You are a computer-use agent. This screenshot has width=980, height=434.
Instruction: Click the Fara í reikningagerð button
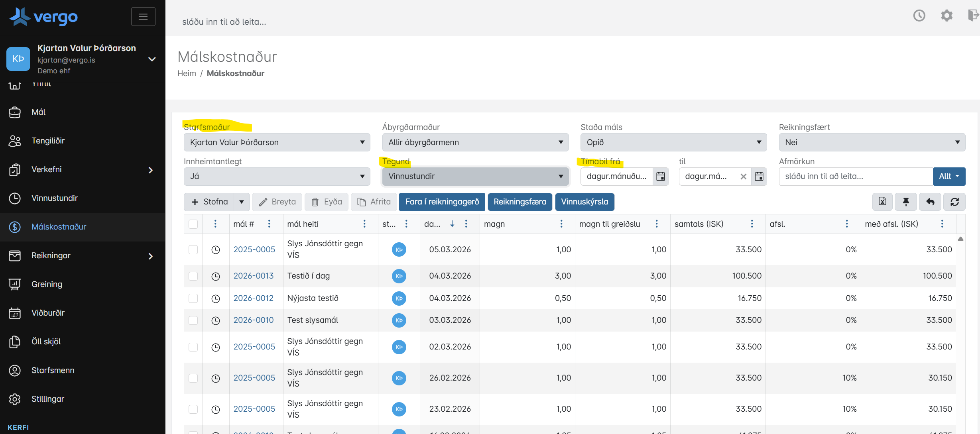(x=442, y=202)
